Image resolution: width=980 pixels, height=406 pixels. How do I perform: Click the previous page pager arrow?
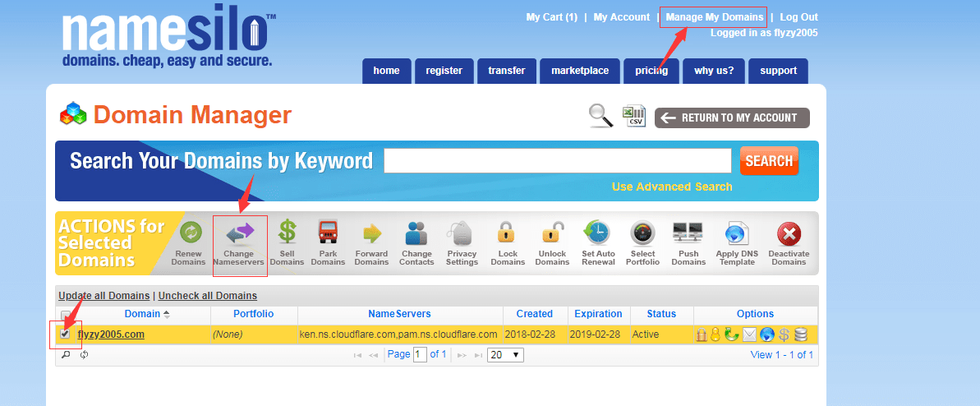(x=373, y=355)
